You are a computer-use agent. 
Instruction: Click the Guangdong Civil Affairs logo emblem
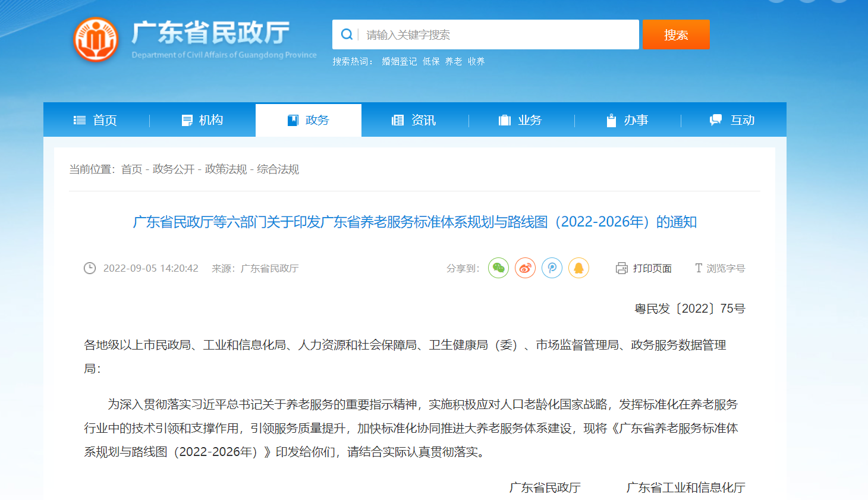(96, 40)
